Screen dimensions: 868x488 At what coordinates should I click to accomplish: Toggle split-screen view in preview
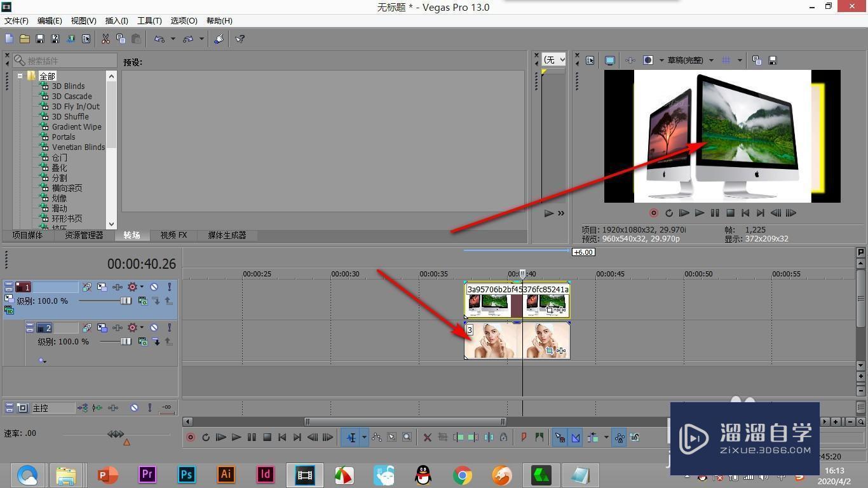648,60
